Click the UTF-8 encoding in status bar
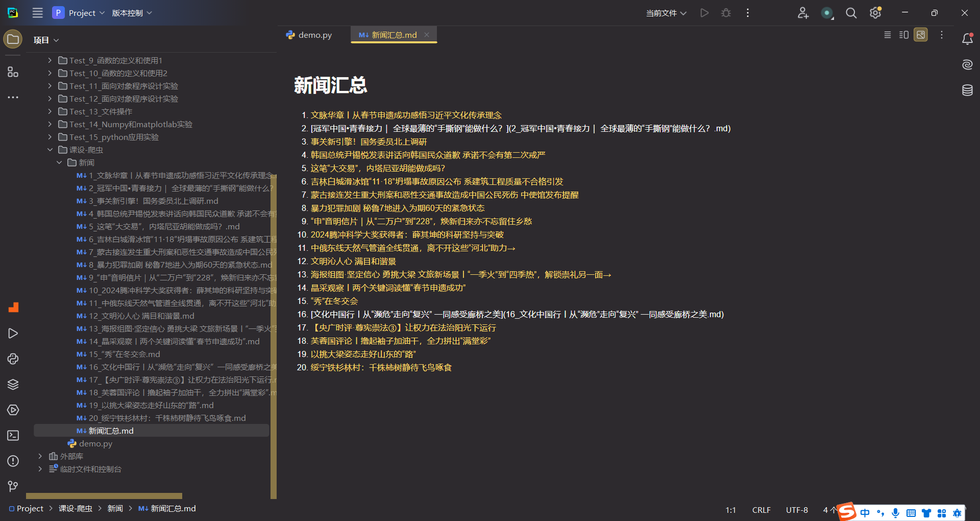 point(796,510)
